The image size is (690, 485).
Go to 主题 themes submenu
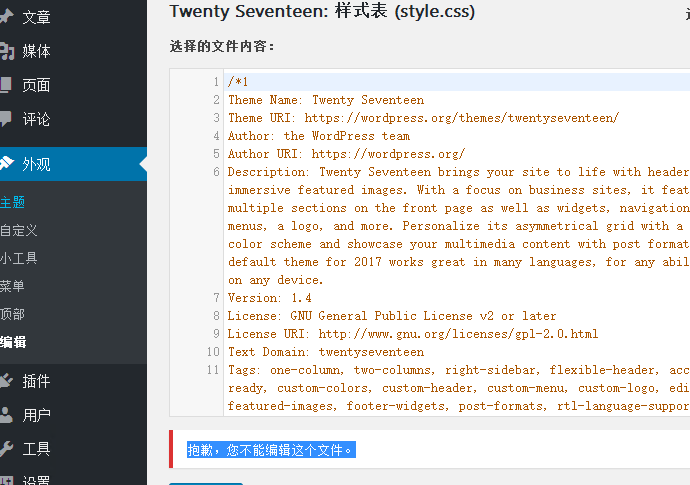click(x=12, y=202)
